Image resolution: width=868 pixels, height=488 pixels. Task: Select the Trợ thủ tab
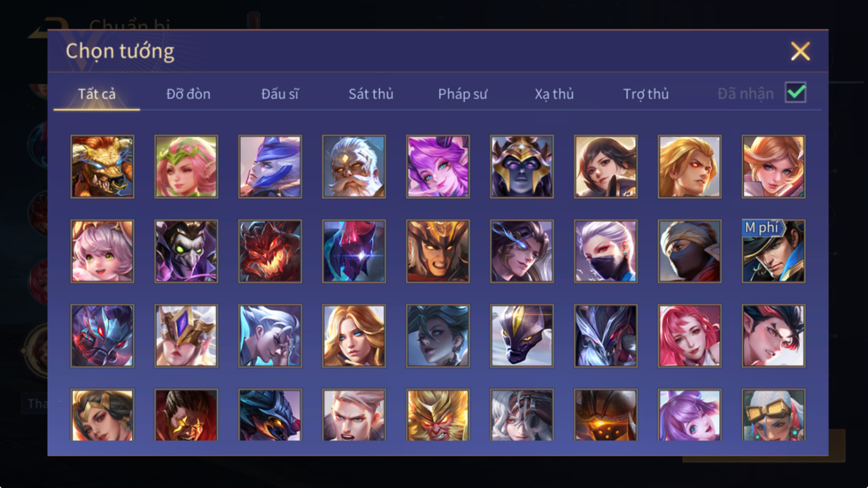click(x=646, y=94)
